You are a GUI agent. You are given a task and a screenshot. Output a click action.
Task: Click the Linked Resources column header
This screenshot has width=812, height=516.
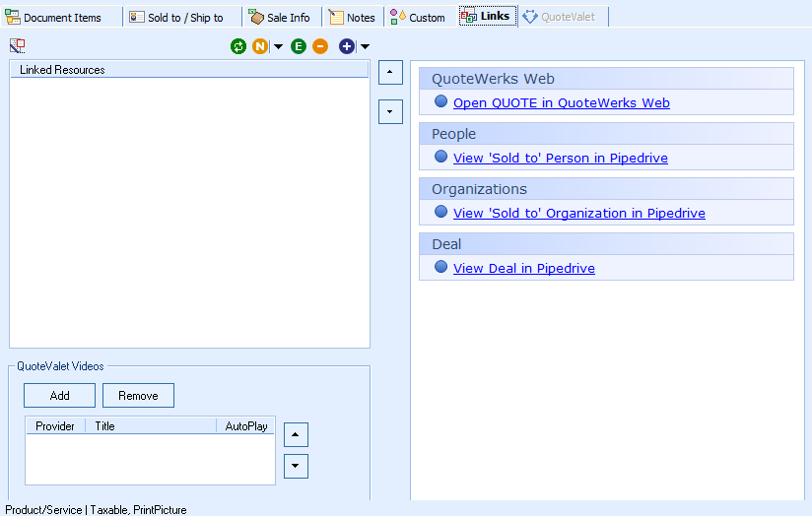(x=189, y=69)
